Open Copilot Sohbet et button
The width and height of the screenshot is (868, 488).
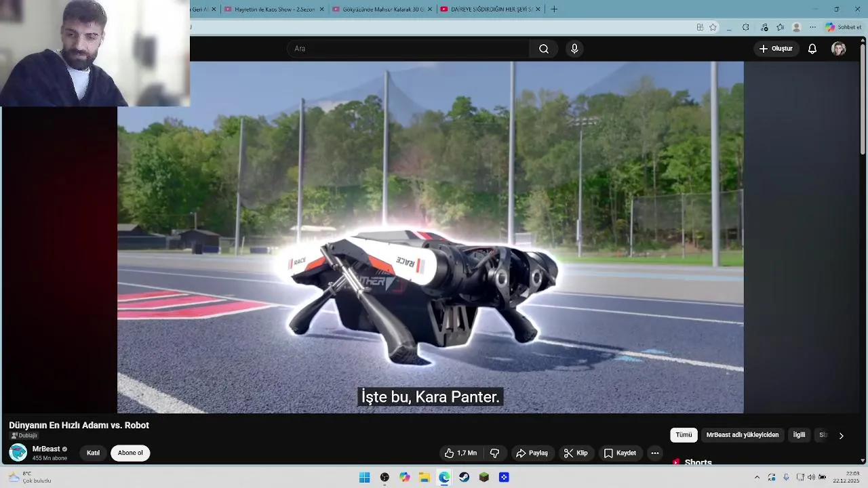pos(844,27)
